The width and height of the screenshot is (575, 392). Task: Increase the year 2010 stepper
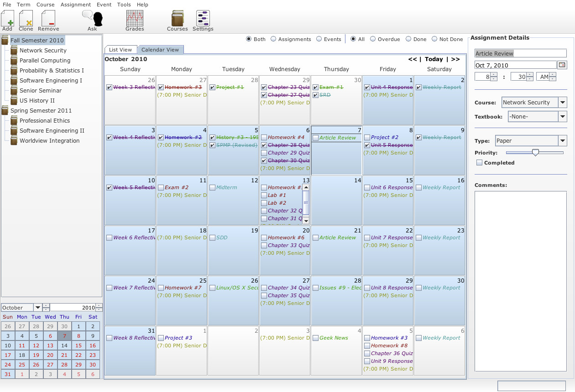click(99, 306)
